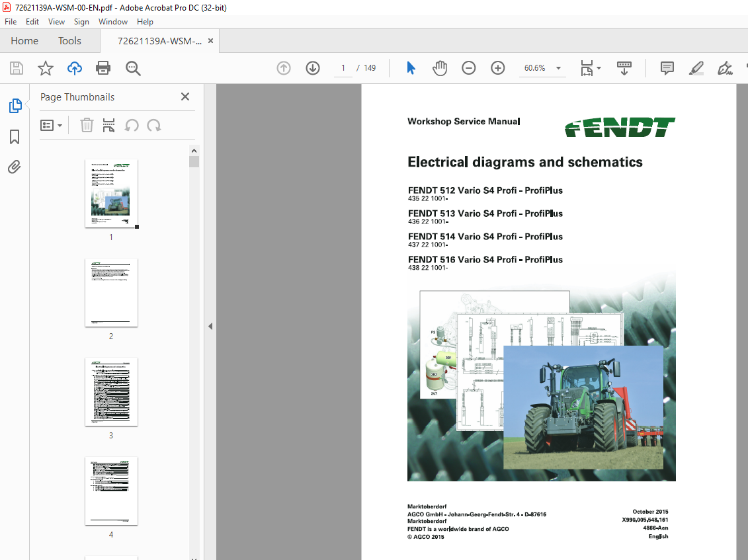Click the Print pages icon in thumbnails panel

[108, 126]
